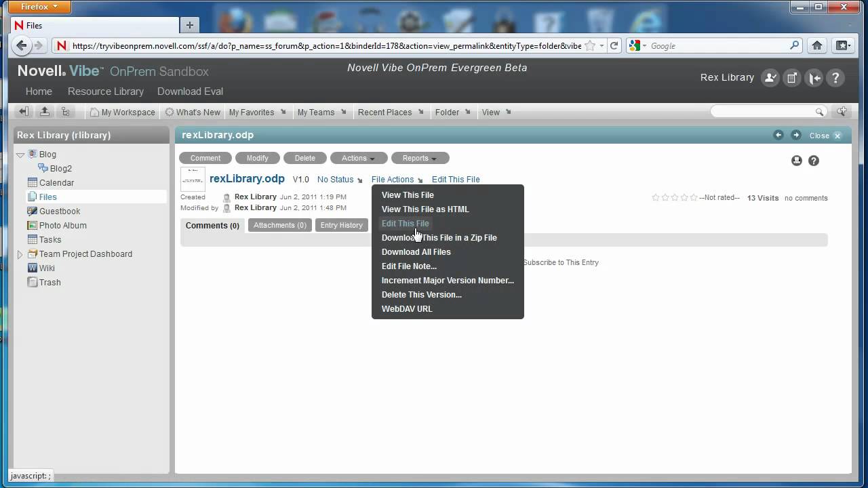Open the Reports dropdown button
This screenshot has height=488, width=868.
click(x=420, y=158)
